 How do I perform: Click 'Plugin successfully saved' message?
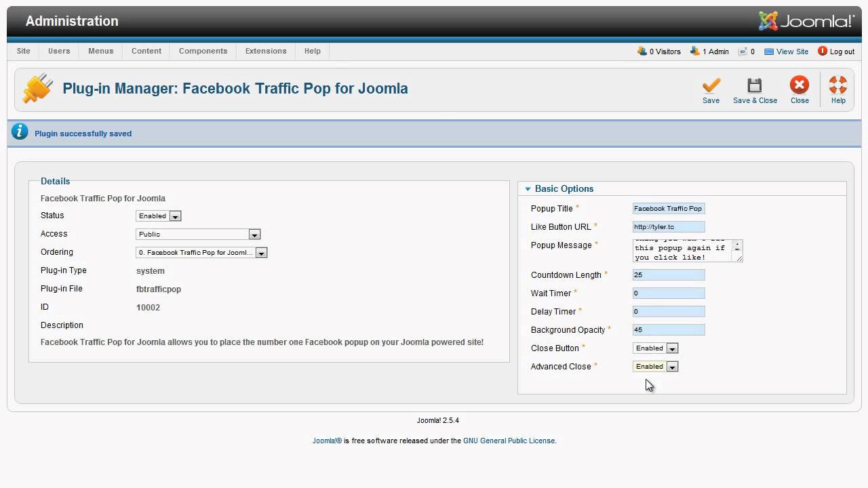pos(83,134)
